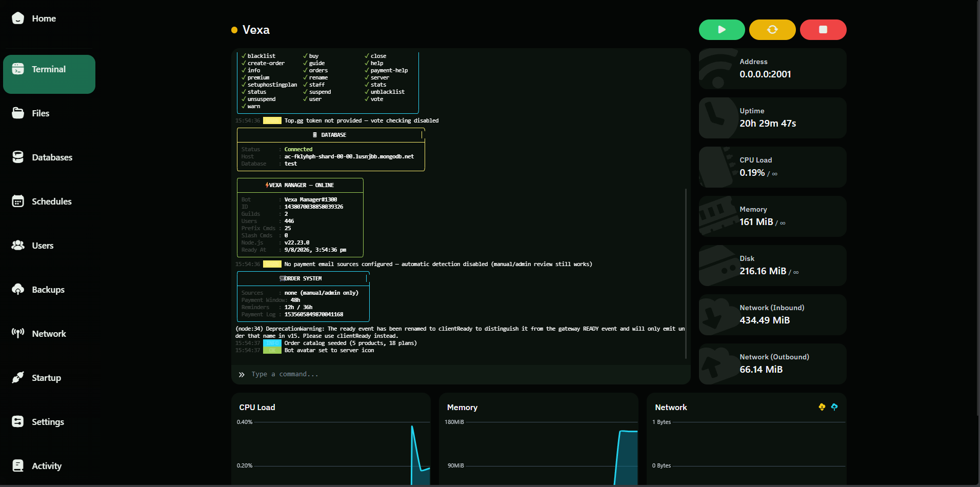980x487 pixels.
Task: Click the CPU Load chart heading
Action: click(257, 408)
